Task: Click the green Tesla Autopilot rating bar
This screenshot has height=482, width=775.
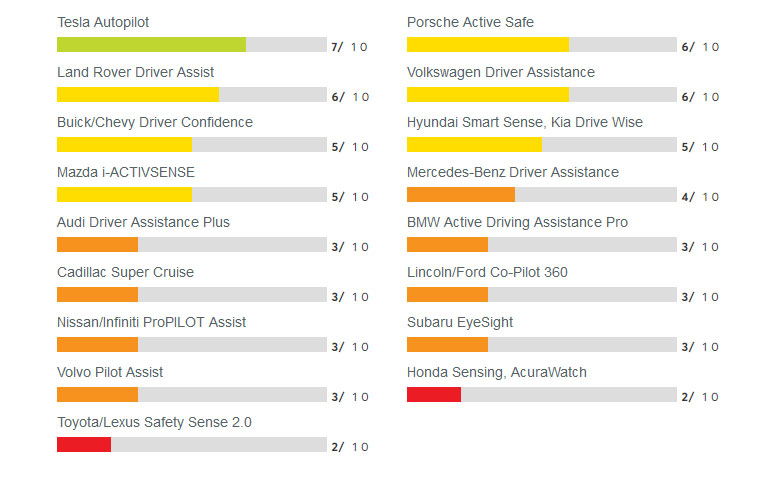Action: [x=151, y=44]
